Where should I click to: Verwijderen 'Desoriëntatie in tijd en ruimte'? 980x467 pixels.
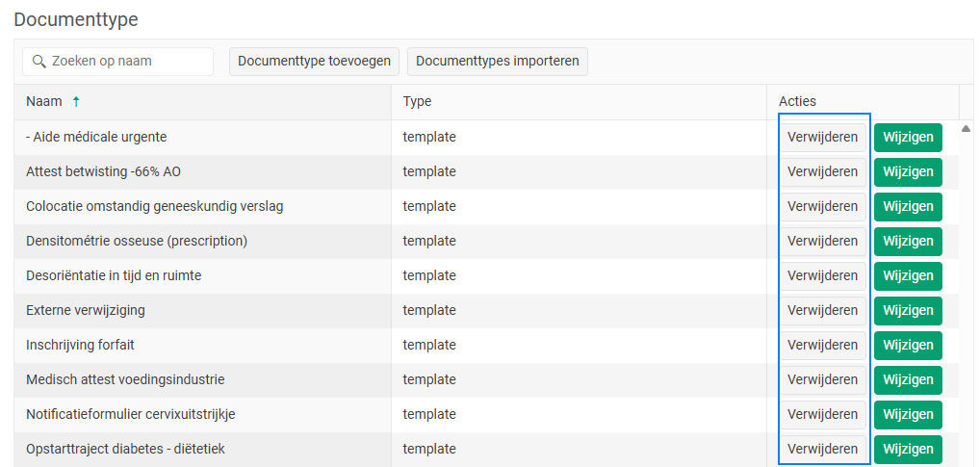point(822,276)
